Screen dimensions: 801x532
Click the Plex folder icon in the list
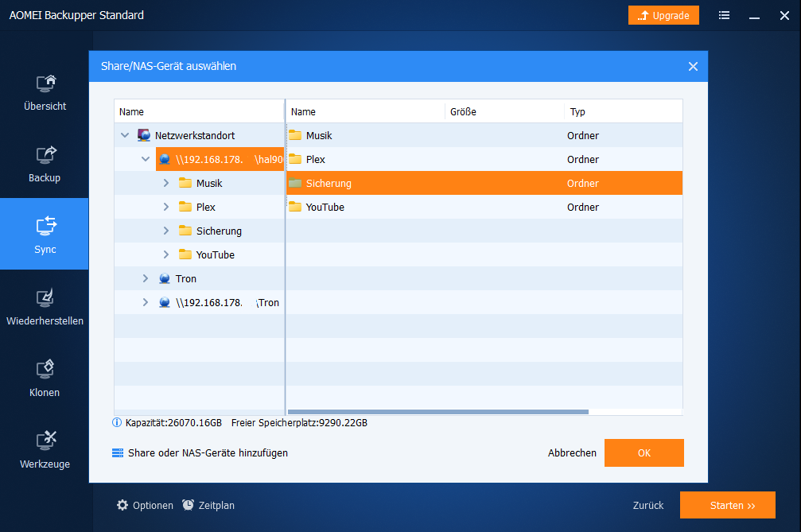295,159
